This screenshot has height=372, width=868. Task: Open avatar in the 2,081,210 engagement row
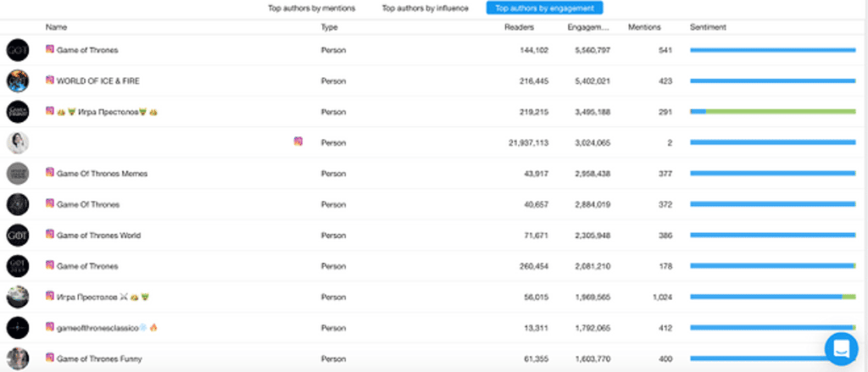18,266
